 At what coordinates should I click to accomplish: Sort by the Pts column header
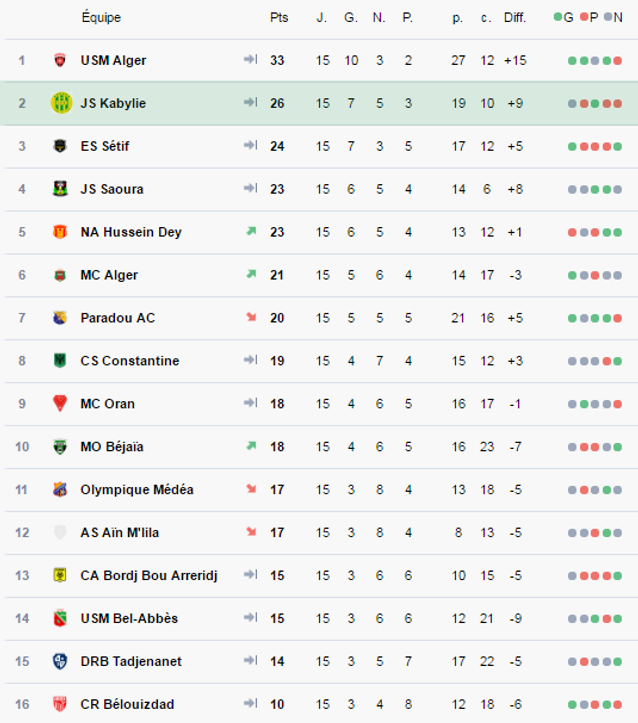279,18
